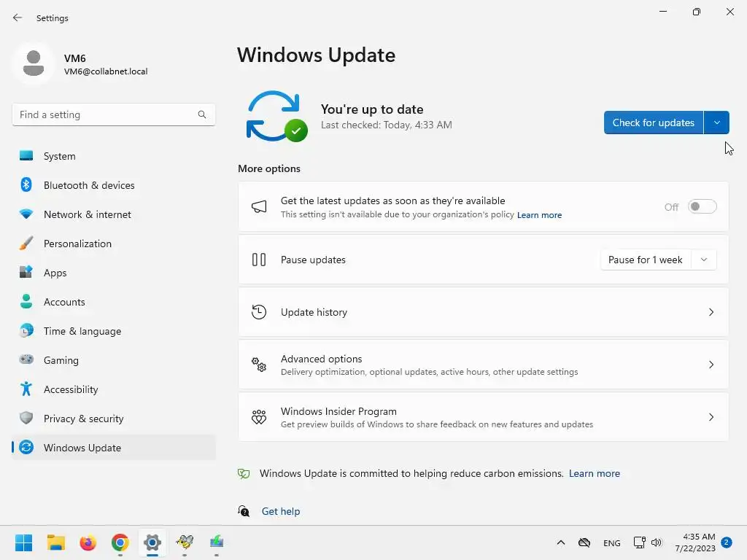The height and width of the screenshot is (560, 747).
Task: Click the System monitor icon in sidebar
Action: coord(26,156)
